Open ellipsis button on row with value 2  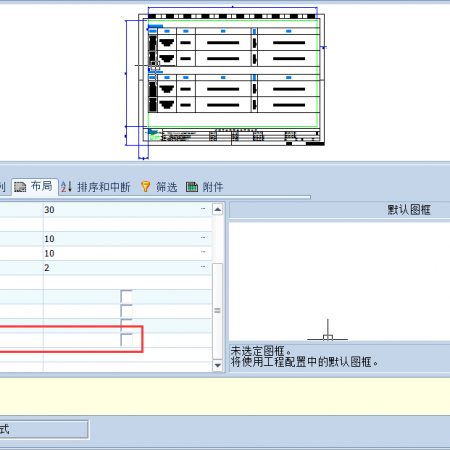point(203,267)
